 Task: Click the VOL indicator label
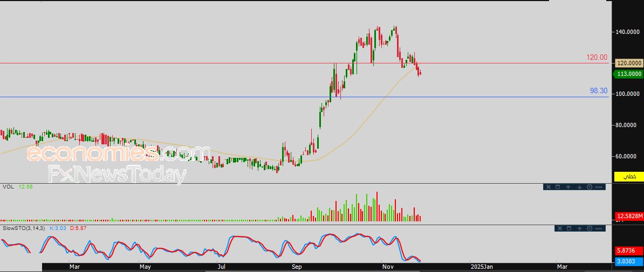point(8,187)
